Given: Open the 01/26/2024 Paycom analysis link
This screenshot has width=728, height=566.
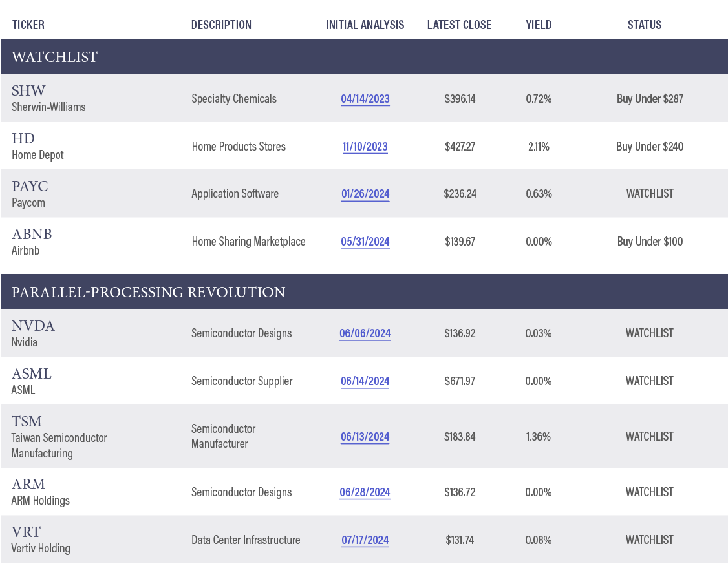Looking at the screenshot, I should pyautogui.click(x=365, y=194).
